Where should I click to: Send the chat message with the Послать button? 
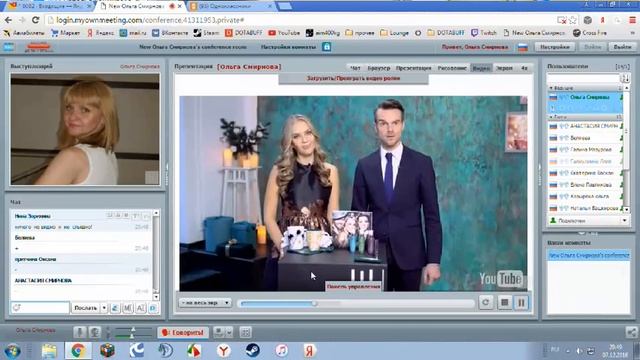tap(85, 308)
